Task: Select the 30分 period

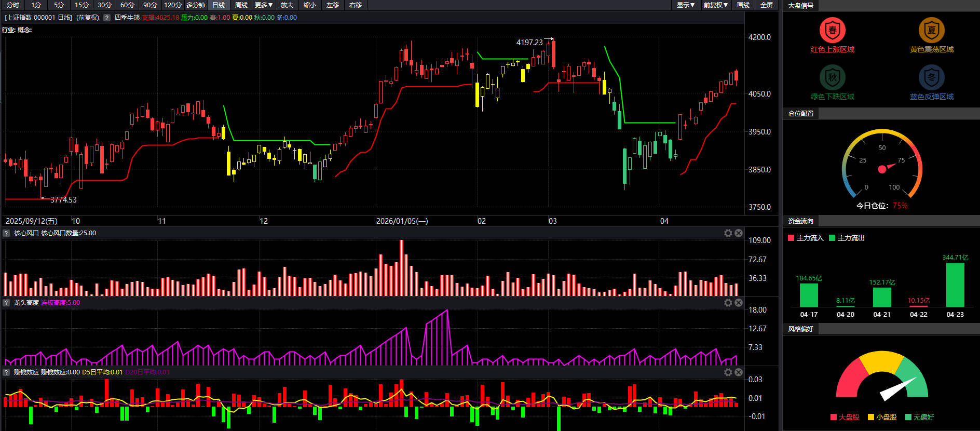Action: (104, 5)
